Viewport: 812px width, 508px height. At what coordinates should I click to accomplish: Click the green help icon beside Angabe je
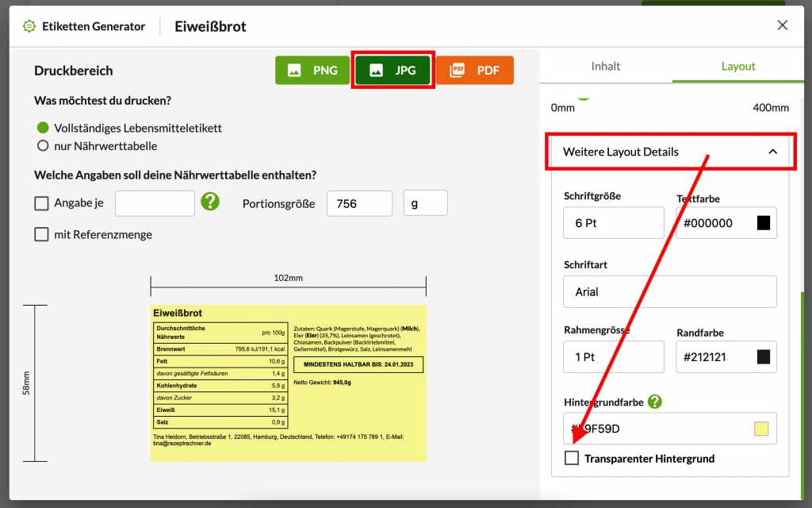point(211,203)
